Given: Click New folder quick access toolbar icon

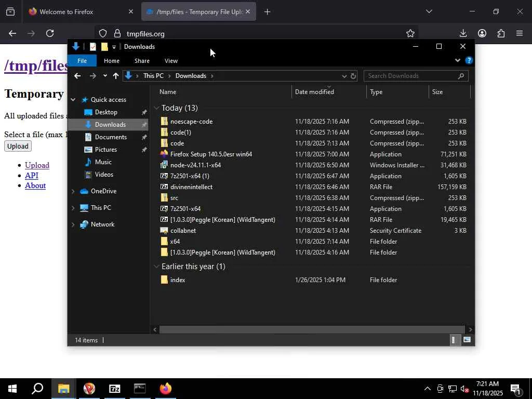Looking at the screenshot, I should coord(104,46).
